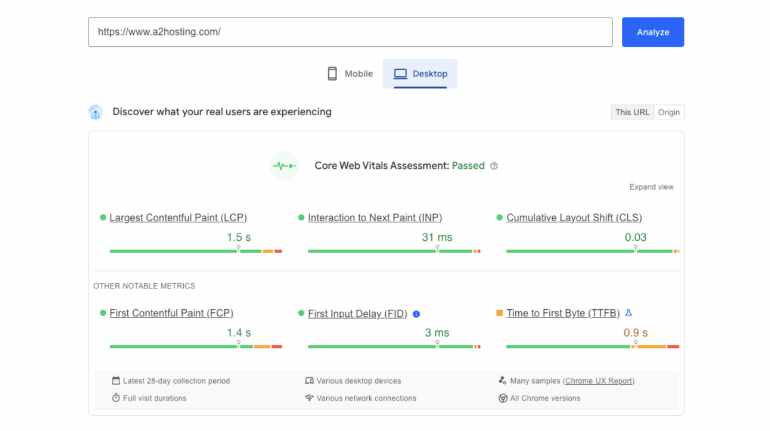Expand the metrics view
Viewport: 770px width, 431px height.
click(651, 187)
